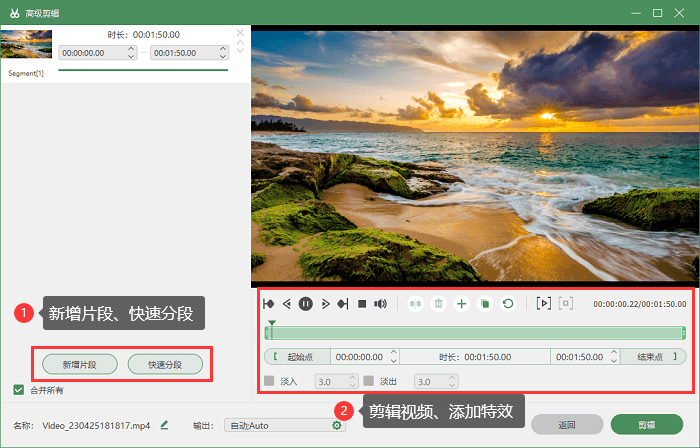Select the Segment[1] thumbnail
The width and height of the screenshot is (700, 448).
click(26, 44)
